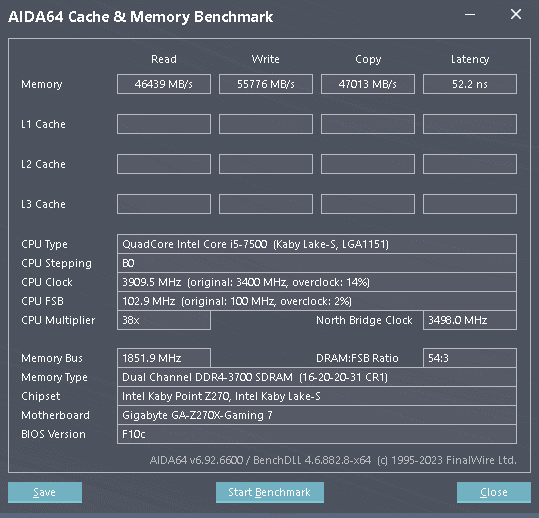Click the Memory Bus value 1851.9 MHz
This screenshot has width=539, height=518.
point(164,358)
